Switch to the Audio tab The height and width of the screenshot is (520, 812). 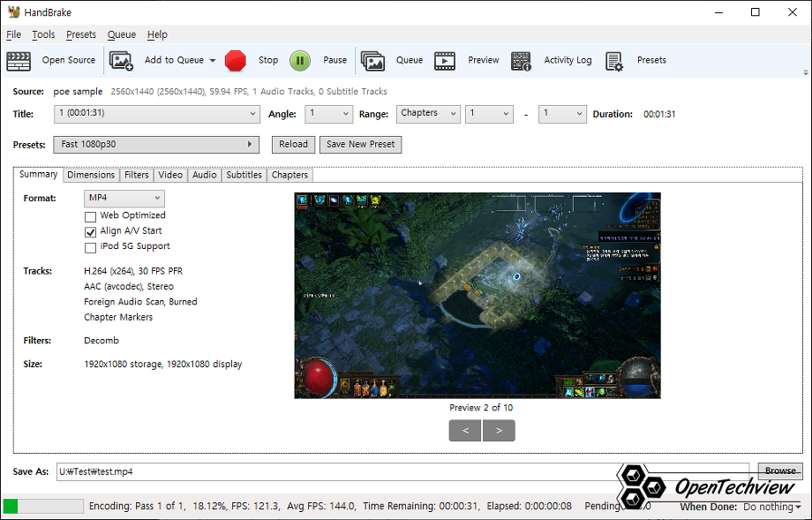tap(204, 175)
